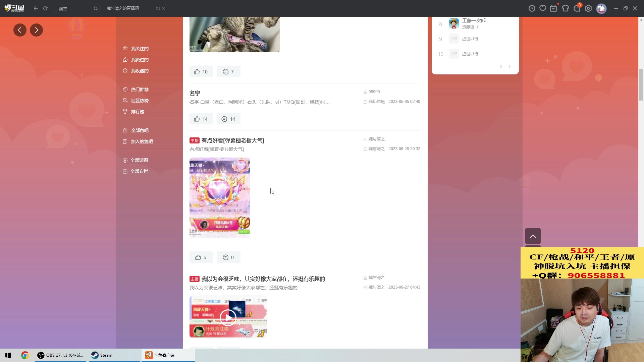The height and width of the screenshot is (362, 644).
Task: Open the cat photo thumbnail
Action: pyautogui.click(x=235, y=35)
